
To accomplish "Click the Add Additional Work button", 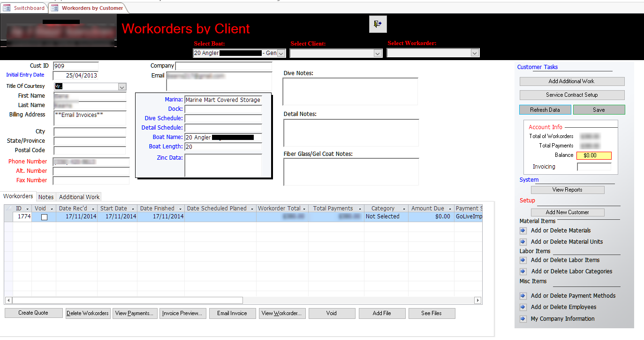I will pos(572,81).
